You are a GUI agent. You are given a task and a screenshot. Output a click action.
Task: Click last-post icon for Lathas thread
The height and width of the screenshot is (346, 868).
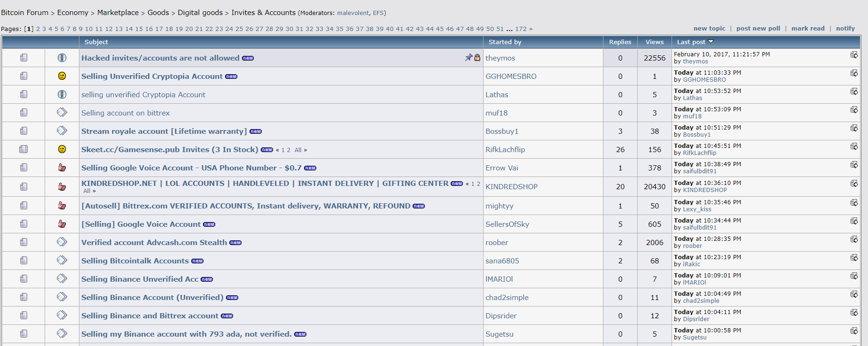click(x=854, y=92)
